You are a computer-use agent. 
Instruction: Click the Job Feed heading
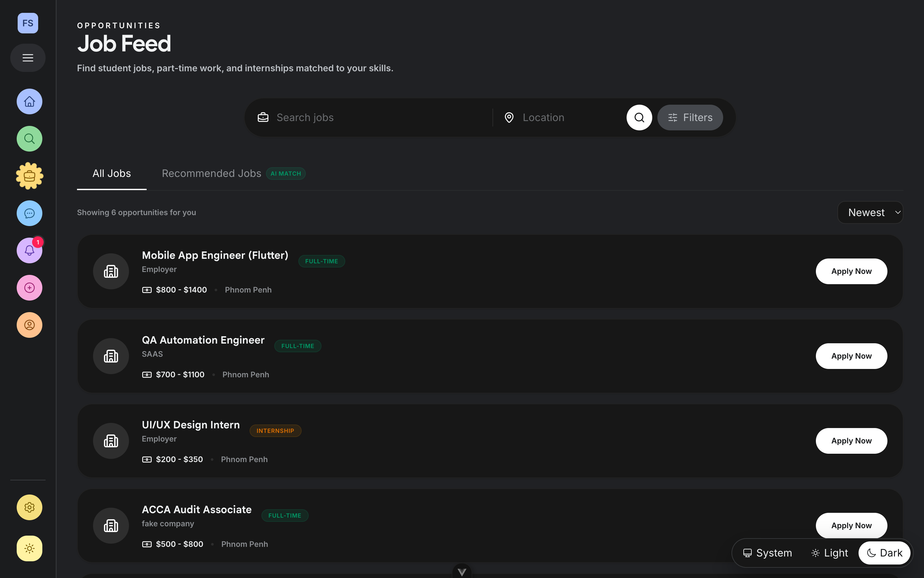click(x=124, y=44)
